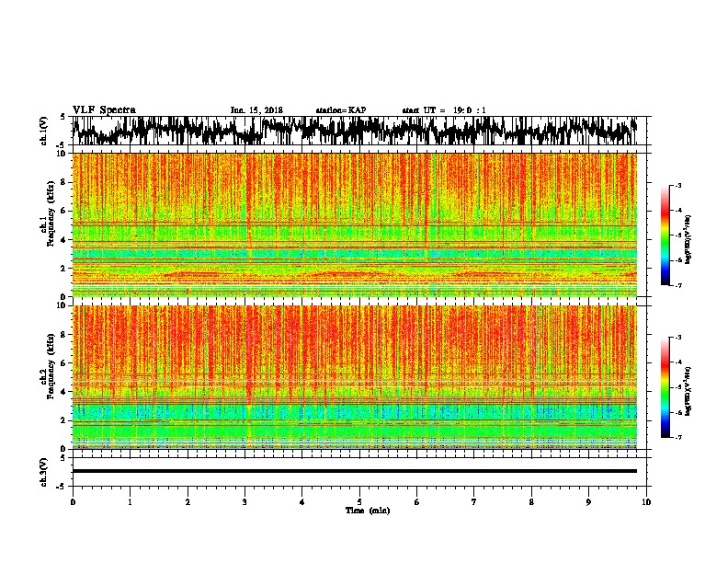Click the "2" kHz tick on ch.1 axis
The width and height of the screenshot is (728, 563).
[x=64, y=269]
